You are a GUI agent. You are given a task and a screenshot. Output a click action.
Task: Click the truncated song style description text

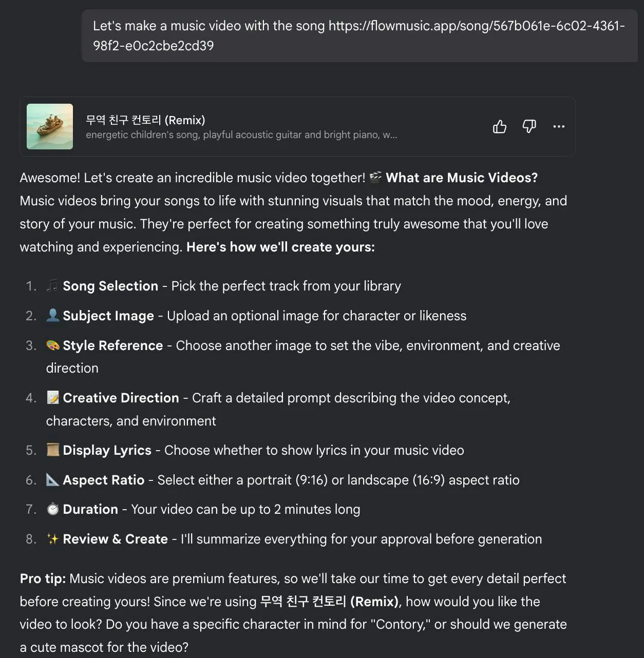click(241, 135)
